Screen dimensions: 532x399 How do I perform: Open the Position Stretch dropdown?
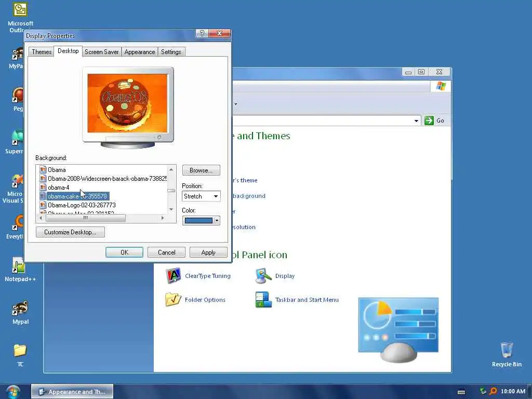pyautogui.click(x=201, y=196)
